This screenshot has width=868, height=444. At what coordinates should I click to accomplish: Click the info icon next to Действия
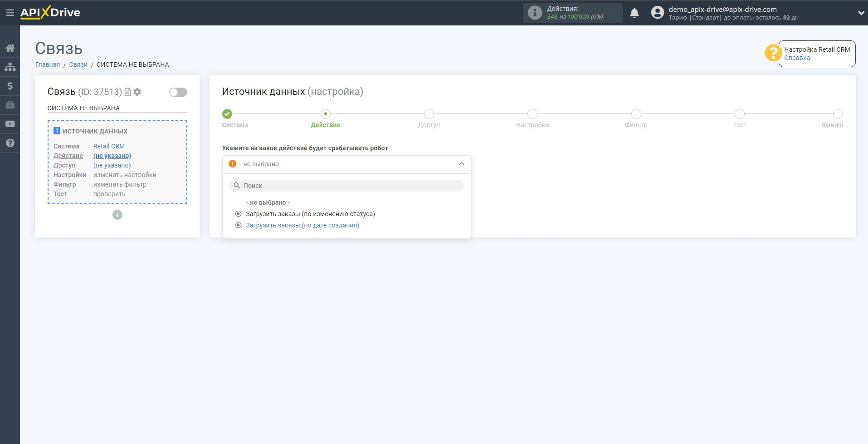(535, 13)
